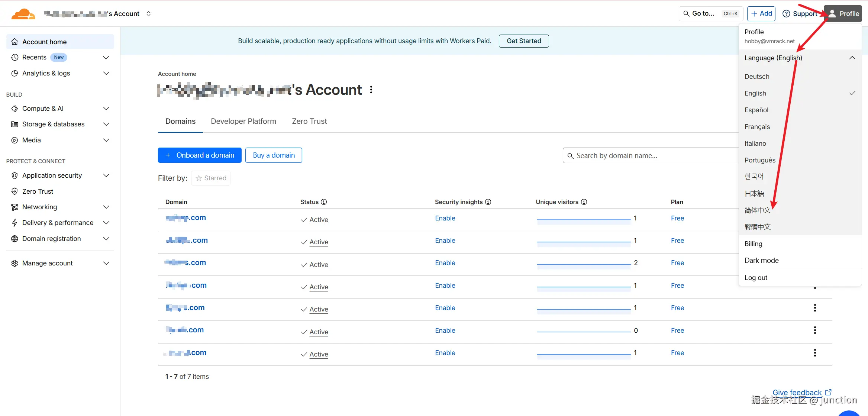
Task: Toggle the Starred filter
Action: (211, 178)
